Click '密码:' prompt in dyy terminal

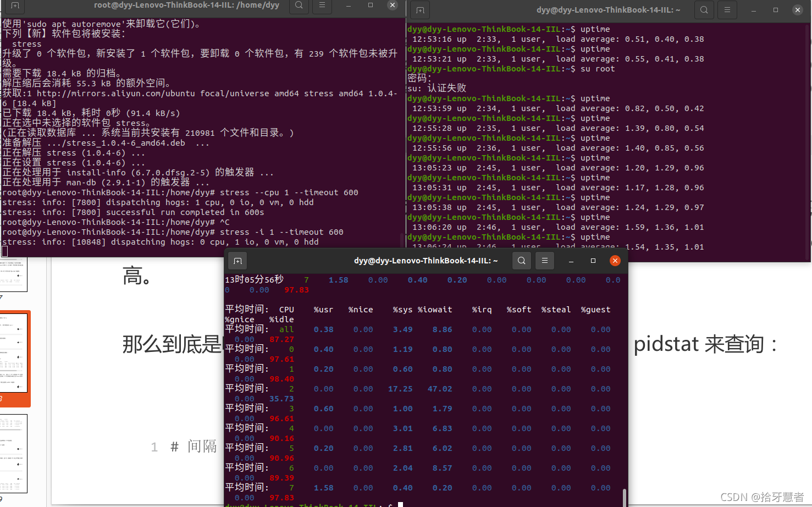click(419, 79)
